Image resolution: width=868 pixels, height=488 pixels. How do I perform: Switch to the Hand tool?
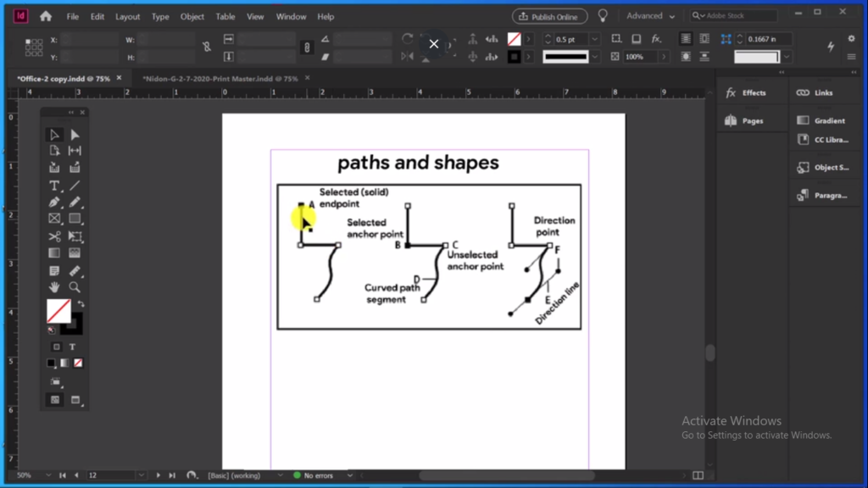[x=54, y=287]
